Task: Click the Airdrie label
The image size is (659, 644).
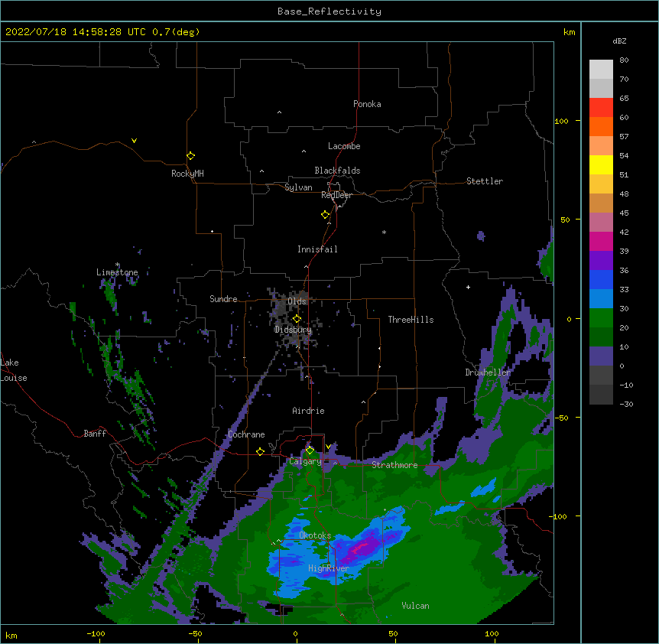Action: pyautogui.click(x=308, y=411)
